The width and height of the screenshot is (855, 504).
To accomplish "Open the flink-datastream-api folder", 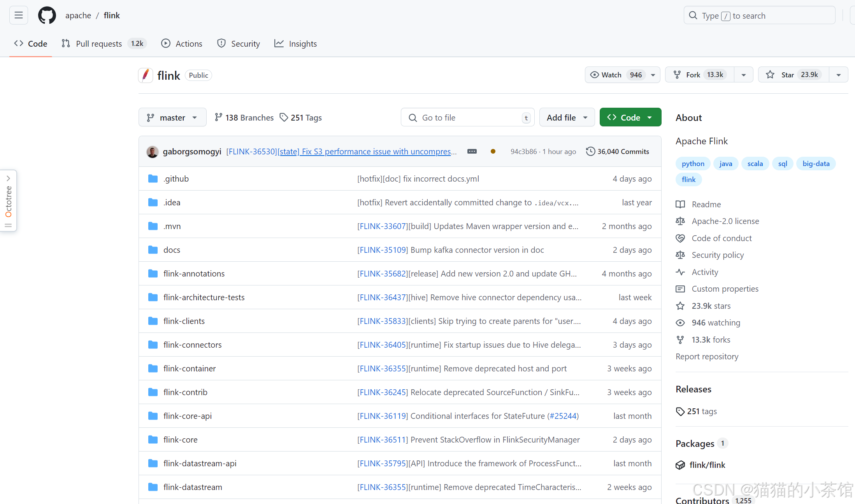I will [200, 463].
